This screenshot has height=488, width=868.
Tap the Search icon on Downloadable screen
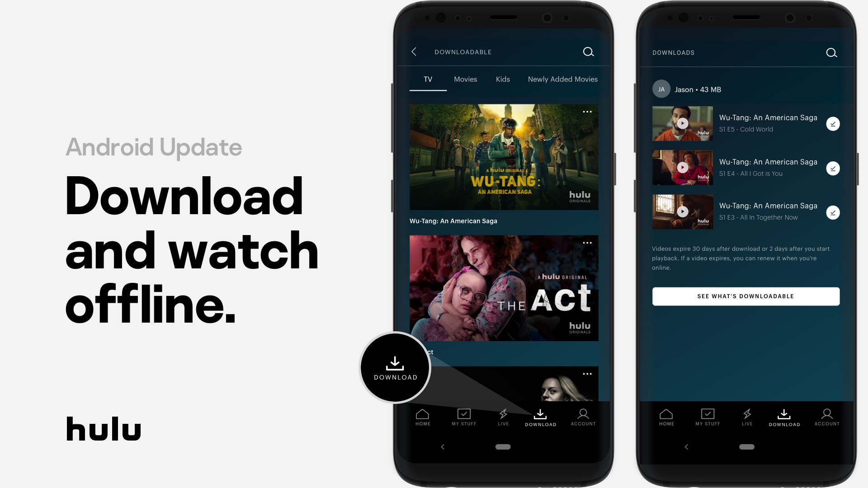point(589,52)
